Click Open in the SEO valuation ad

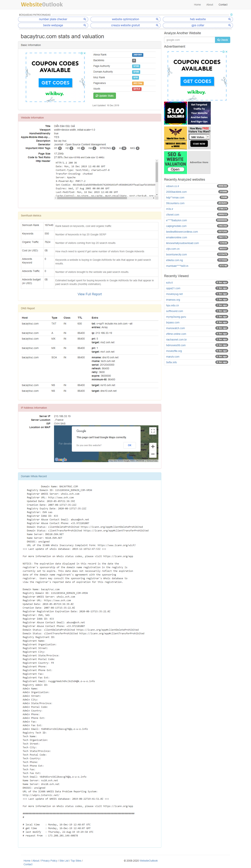coord(175,169)
